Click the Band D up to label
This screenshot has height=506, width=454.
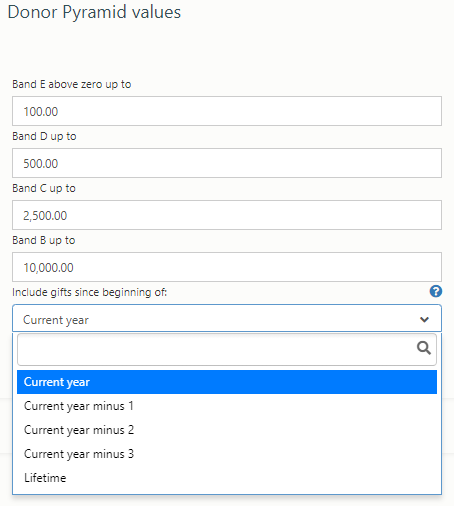[x=44, y=136]
